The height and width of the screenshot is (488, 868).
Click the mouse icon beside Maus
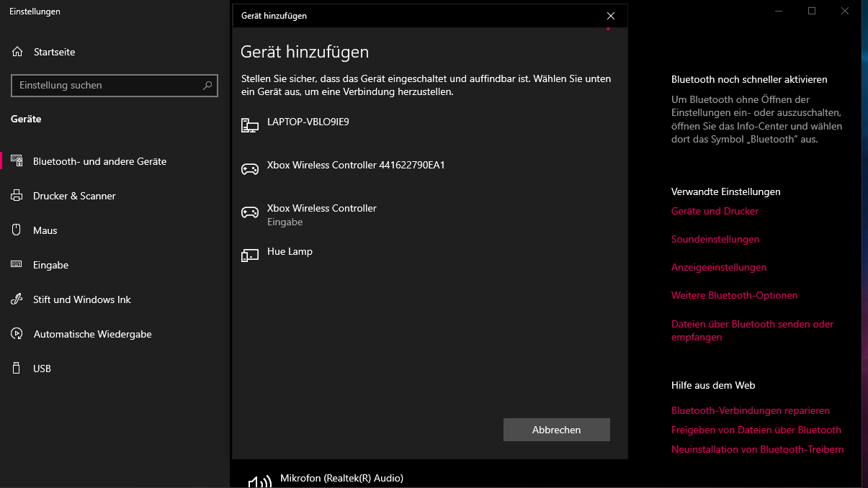[x=17, y=230]
